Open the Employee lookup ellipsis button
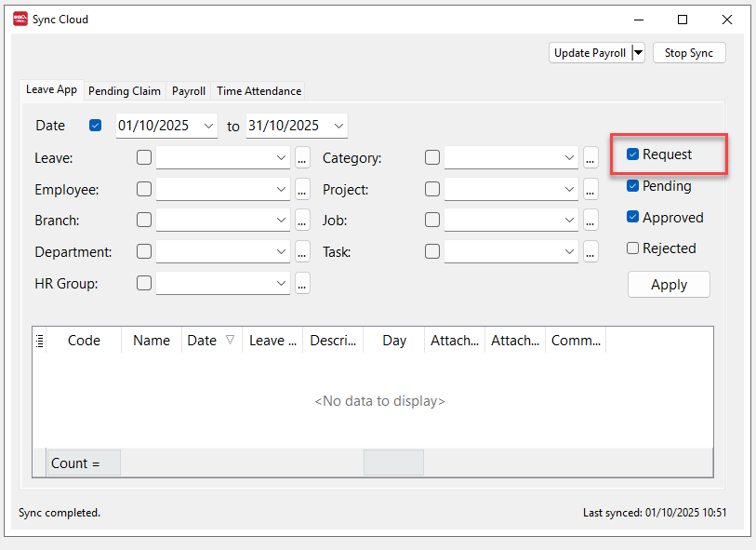 pos(302,189)
